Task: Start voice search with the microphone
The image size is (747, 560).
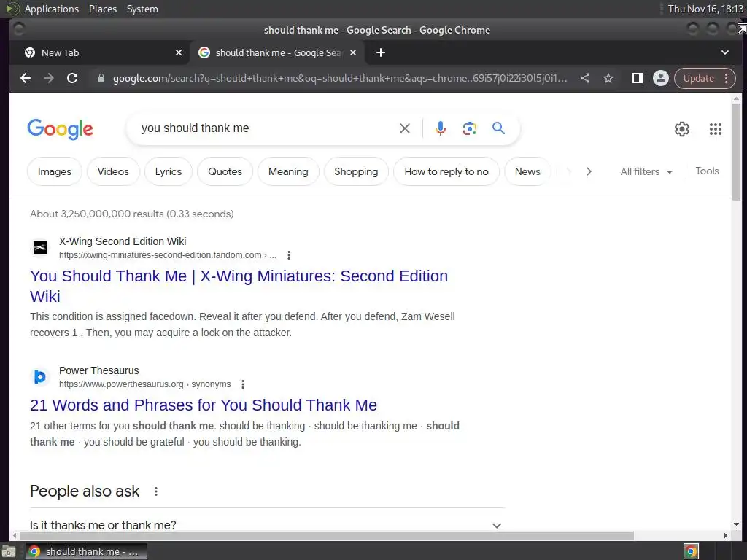Action: click(441, 128)
